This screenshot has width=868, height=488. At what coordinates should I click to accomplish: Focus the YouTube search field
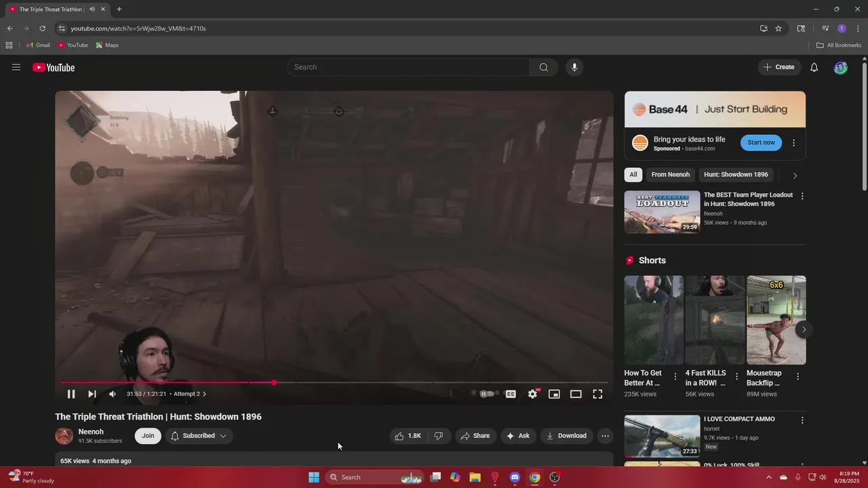click(409, 67)
